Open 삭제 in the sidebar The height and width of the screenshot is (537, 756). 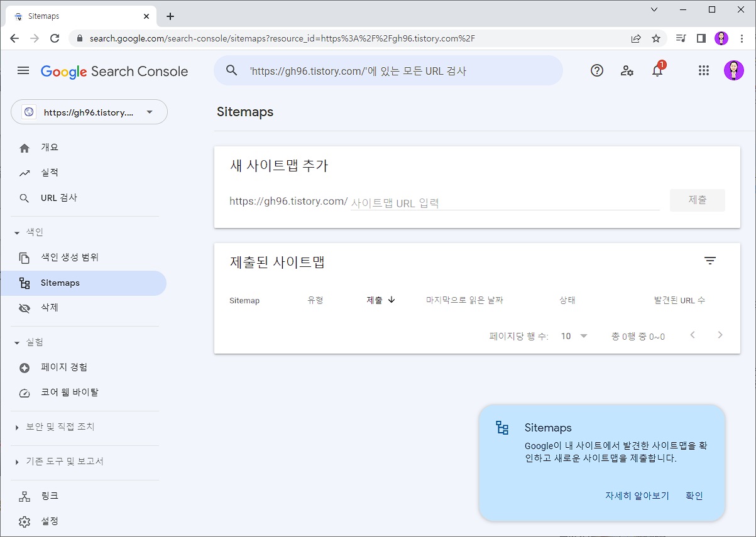coord(83,308)
